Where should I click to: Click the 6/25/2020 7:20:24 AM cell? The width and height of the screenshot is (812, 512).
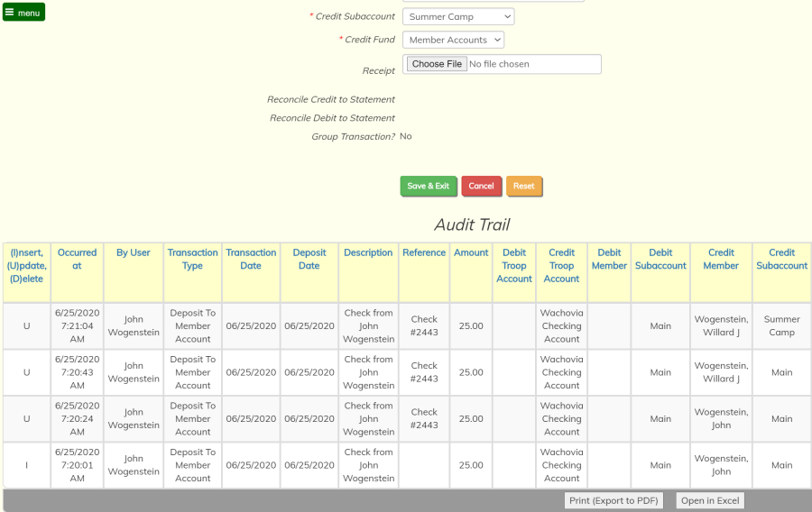tap(78, 419)
